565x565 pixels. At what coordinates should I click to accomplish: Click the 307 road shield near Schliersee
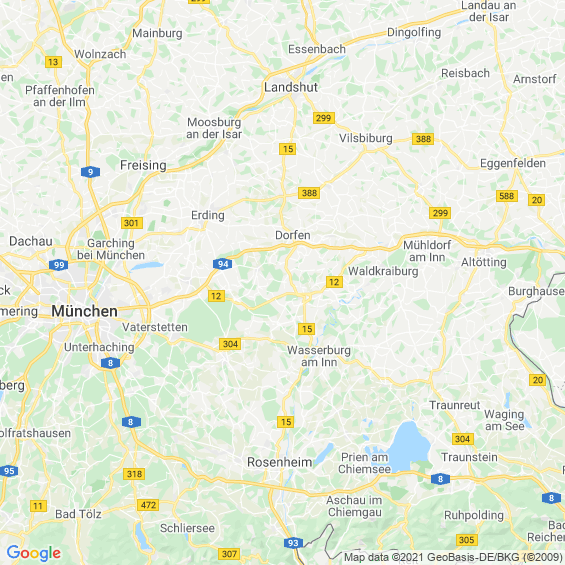(x=229, y=553)
